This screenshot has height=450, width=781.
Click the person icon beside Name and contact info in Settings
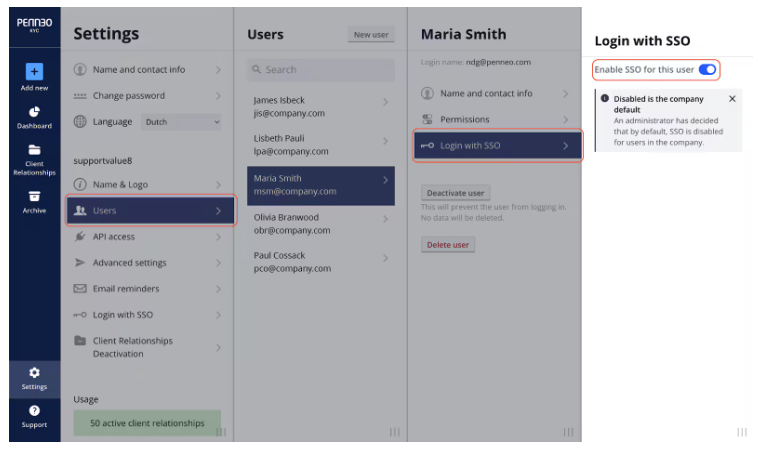click(x=80, y=69)
